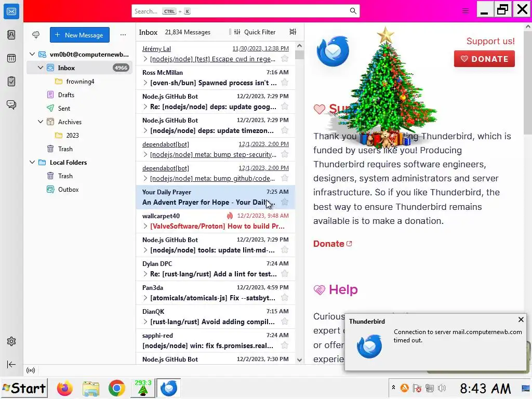Expand the Ross McMillan thread

(x=145, y=83)
